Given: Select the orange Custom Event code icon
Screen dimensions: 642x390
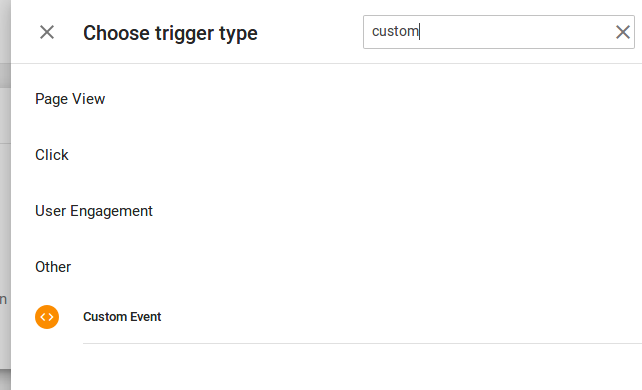Looking at the screenshot, I should point(47,317).
